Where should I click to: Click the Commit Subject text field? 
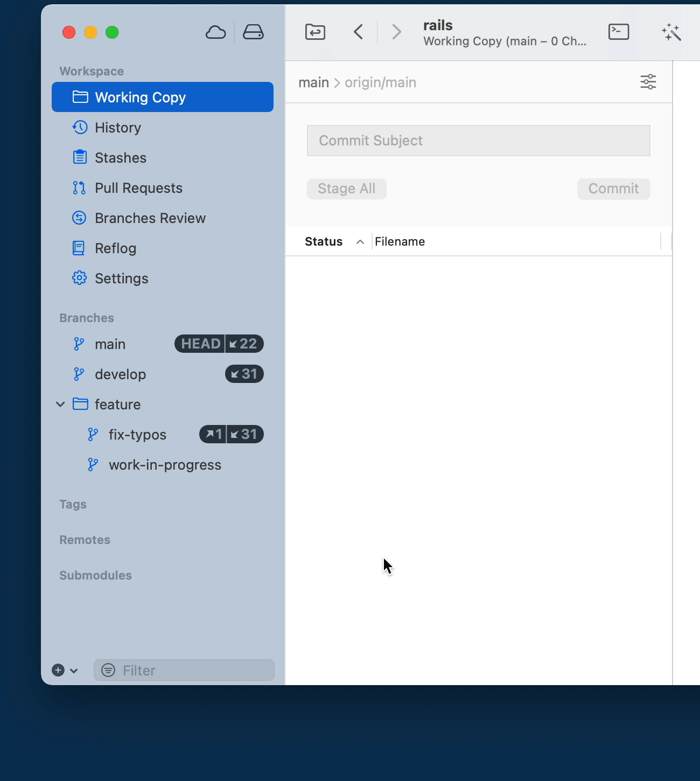[x=478, y=141]
